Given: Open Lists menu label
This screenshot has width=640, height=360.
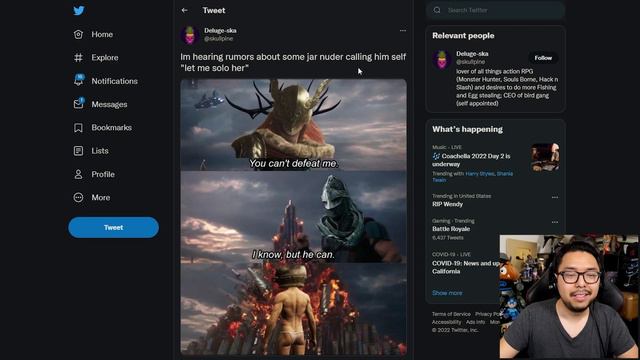Looking at the screenshot, I should pos(100,151).
